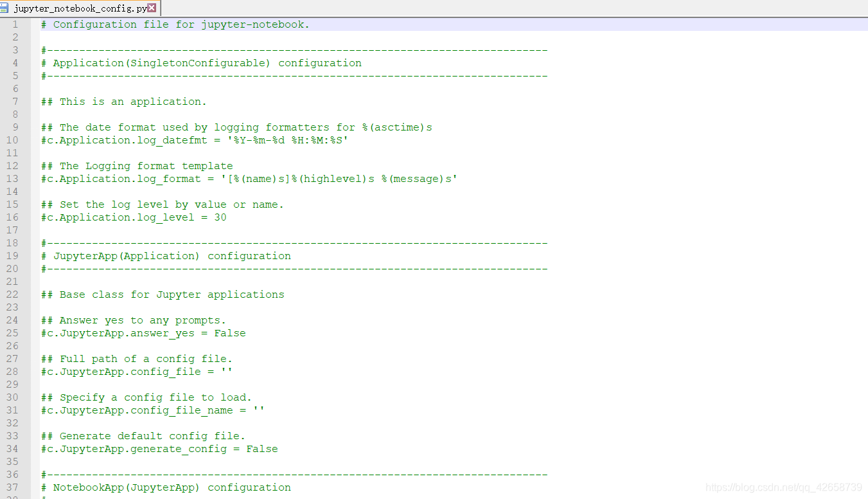Screen dimensions: 868x499
Task: Place cursor on '#c.Application.log_level = 30' line
Action: click(134, 217)
